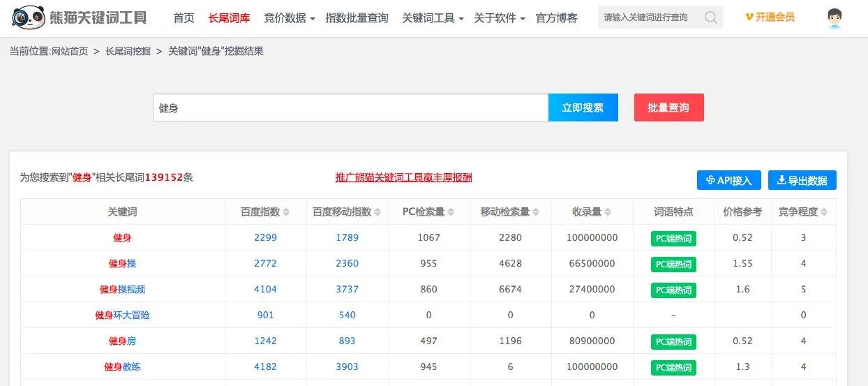868x386 pixels.
Task: Click mobile index value 3903
Action: [347, 366]
